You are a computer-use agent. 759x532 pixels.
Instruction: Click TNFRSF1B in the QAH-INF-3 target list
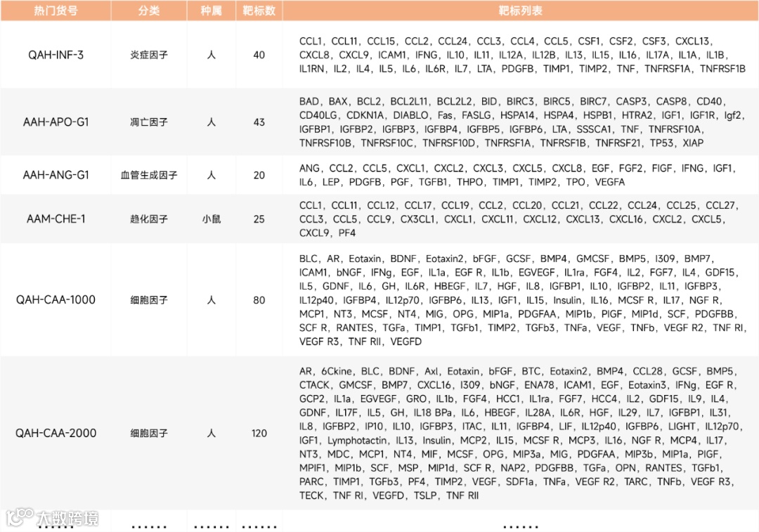(722, 69)
